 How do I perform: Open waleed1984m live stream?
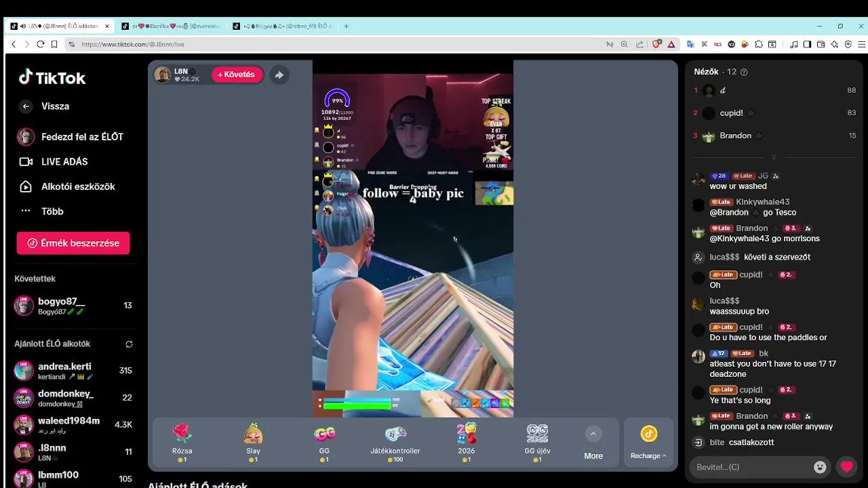[73, 425]
